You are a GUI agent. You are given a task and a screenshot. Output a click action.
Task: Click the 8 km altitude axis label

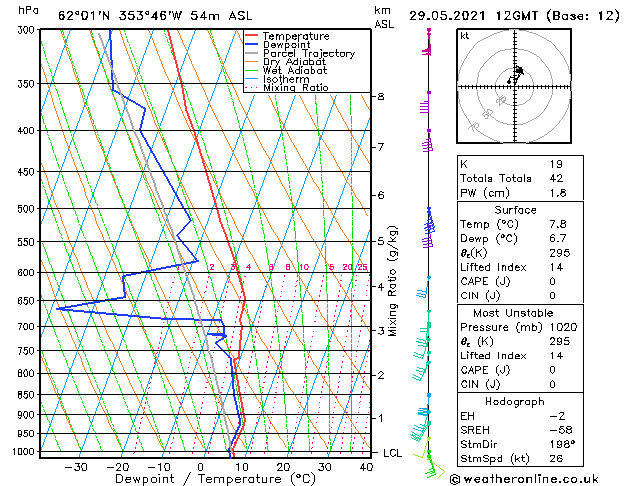(381, 97)
